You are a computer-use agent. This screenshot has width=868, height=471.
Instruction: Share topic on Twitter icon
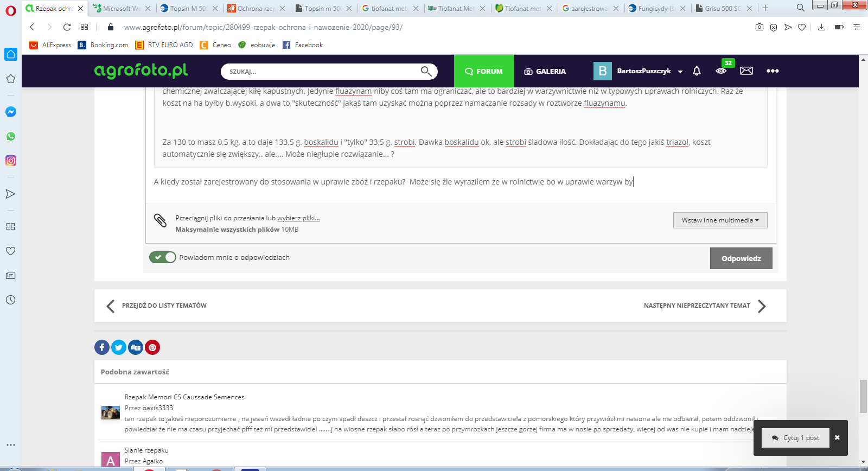pos(119,347)
